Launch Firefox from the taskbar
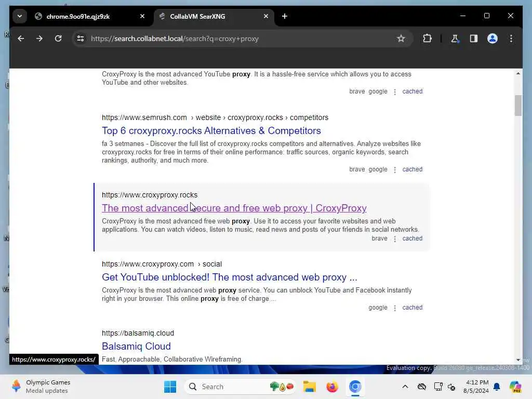The height and width of the screenshot is (399, 532). click(332, 387)
